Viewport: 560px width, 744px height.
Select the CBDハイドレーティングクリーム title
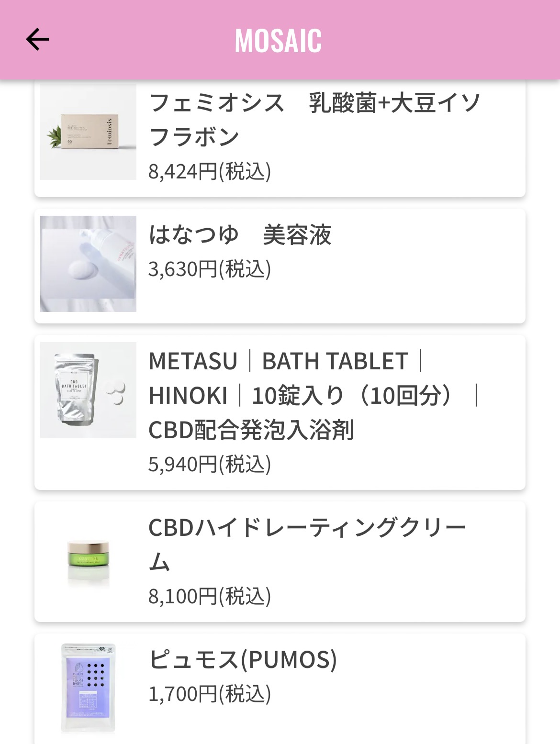pos(306,544)
